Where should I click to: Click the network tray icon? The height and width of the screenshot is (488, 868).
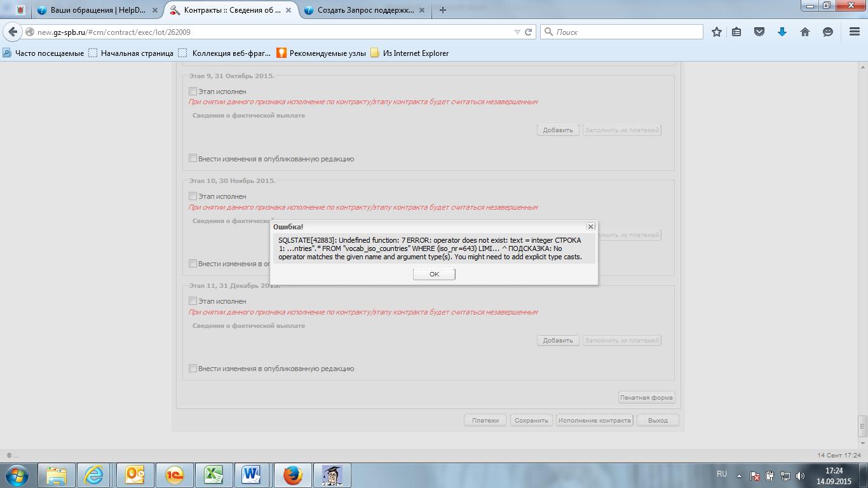pyautogui.click(x=785, y=475)
